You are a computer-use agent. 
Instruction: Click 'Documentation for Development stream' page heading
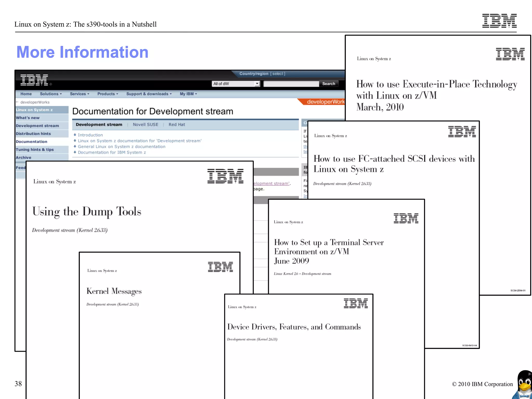153,111
